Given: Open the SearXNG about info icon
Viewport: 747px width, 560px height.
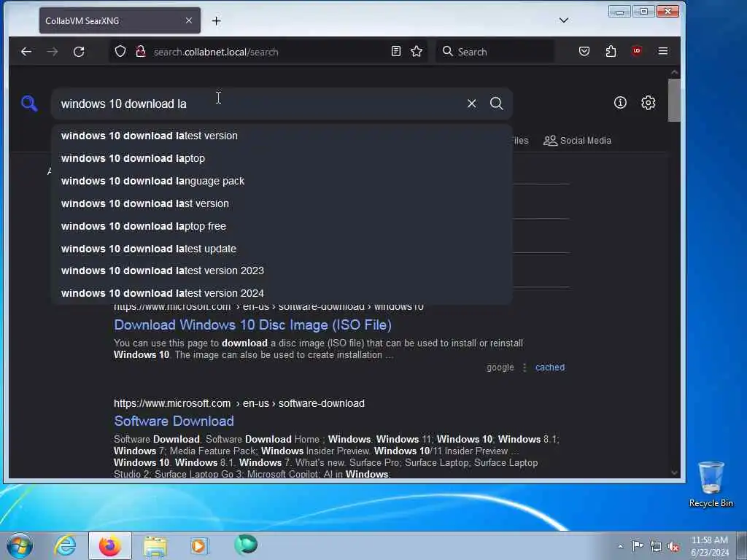Looking at the screenshot, I should 620,102.
